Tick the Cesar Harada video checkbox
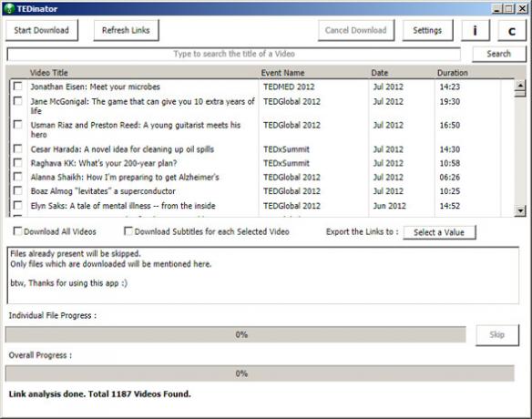 [17, 148]
